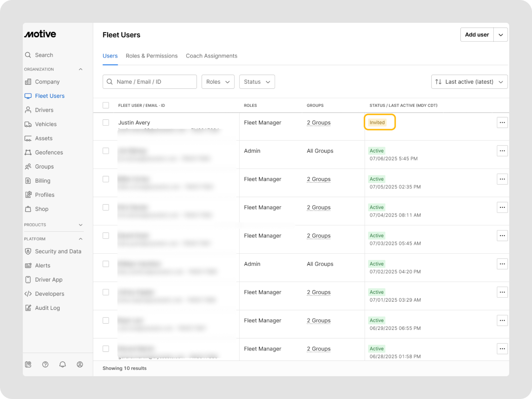Check the last row's checkbox
The image size is (532, 399).
pyautogui.click(x=106, y=349)
